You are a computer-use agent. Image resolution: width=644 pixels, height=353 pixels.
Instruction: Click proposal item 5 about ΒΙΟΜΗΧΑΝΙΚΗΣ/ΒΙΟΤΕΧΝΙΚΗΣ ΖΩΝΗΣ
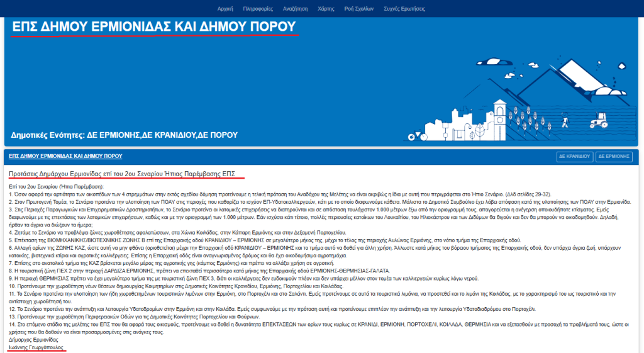(x=265, y=240)
